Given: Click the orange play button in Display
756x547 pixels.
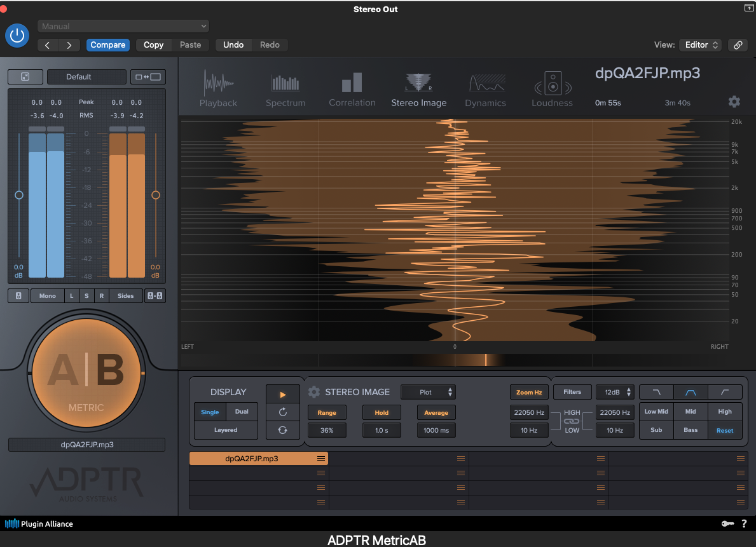Looking at the screenshot, I should 282,395.
